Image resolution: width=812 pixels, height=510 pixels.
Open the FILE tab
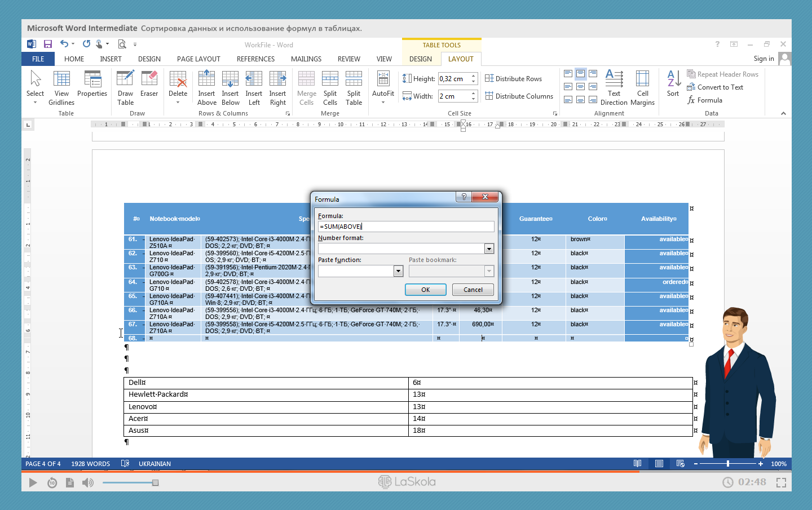pos(38,59)
